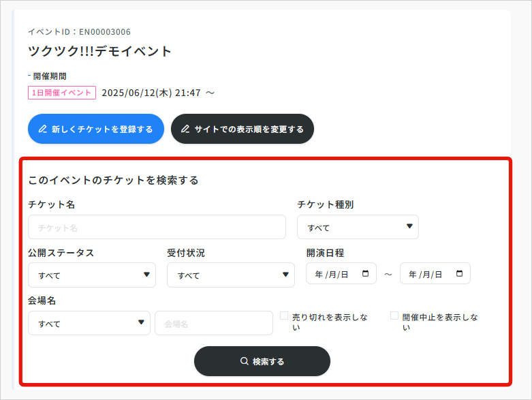Click the pink 1日開催イベント badge
The height and width of the screenshot is (400, 532).
pyautogui.click(x=62, y=93)
